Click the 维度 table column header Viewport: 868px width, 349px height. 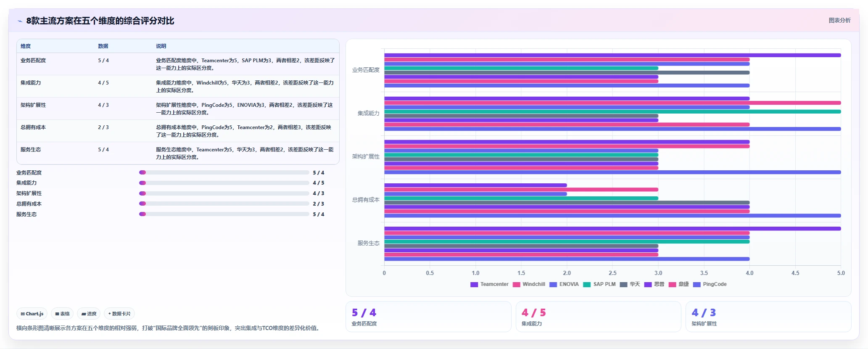click(x=26, y=46)
